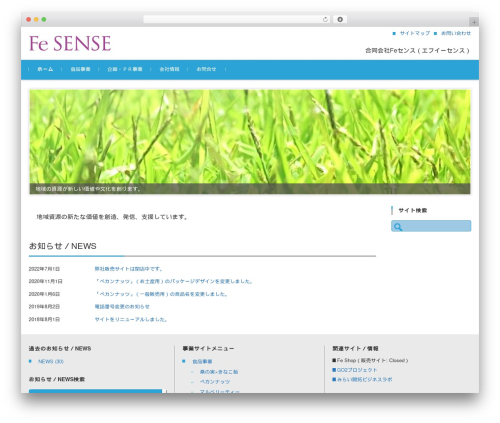Click the round download icon beside address bar
Image resolution: width=500 pixels, height=423 pixels.
pos(340,19)
